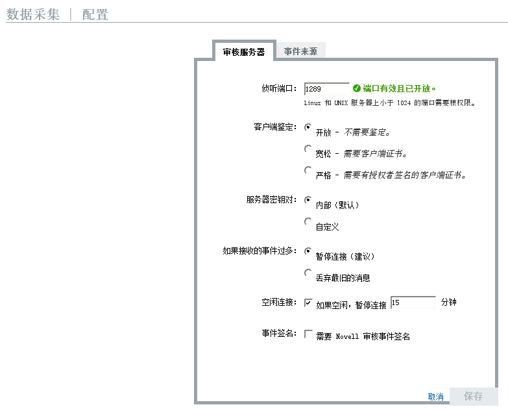This screenshot has width=508, height=420.
Task: Choose 自定义 server key pair option
Action: tap(308, 221)
